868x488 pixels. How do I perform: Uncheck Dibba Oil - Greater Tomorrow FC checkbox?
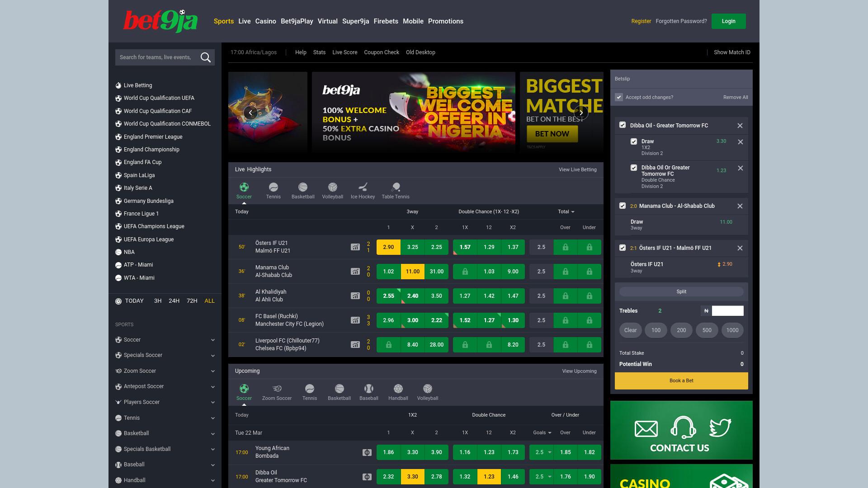pyautogui.click(x=623, y=125)
